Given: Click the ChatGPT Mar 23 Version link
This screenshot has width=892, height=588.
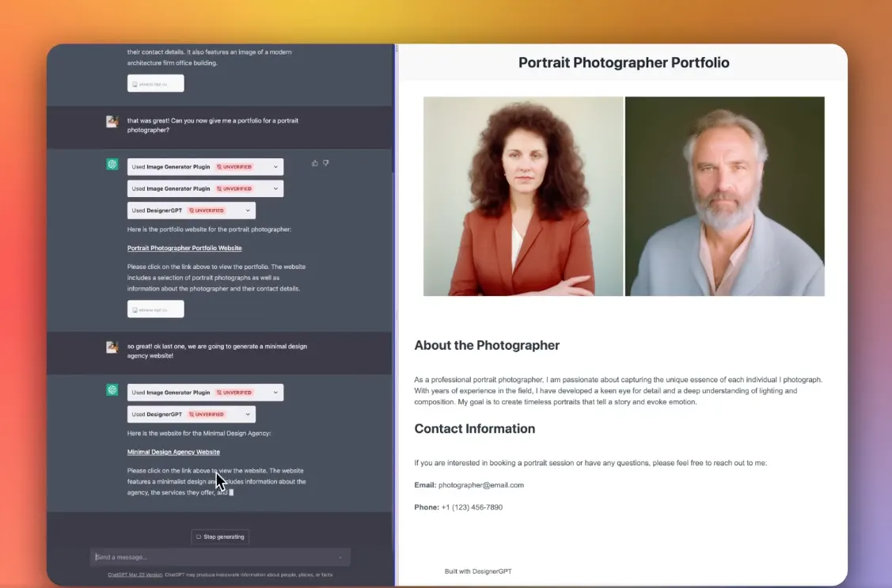Looking at the screenshot, I should tap(135, 575).
